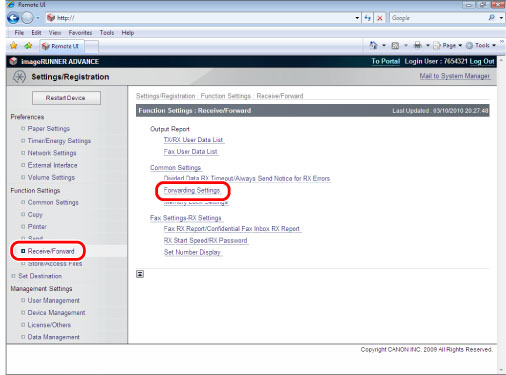The image size is (506, 375).
Task: Open the View menu
Action: (x=55, y=33)
